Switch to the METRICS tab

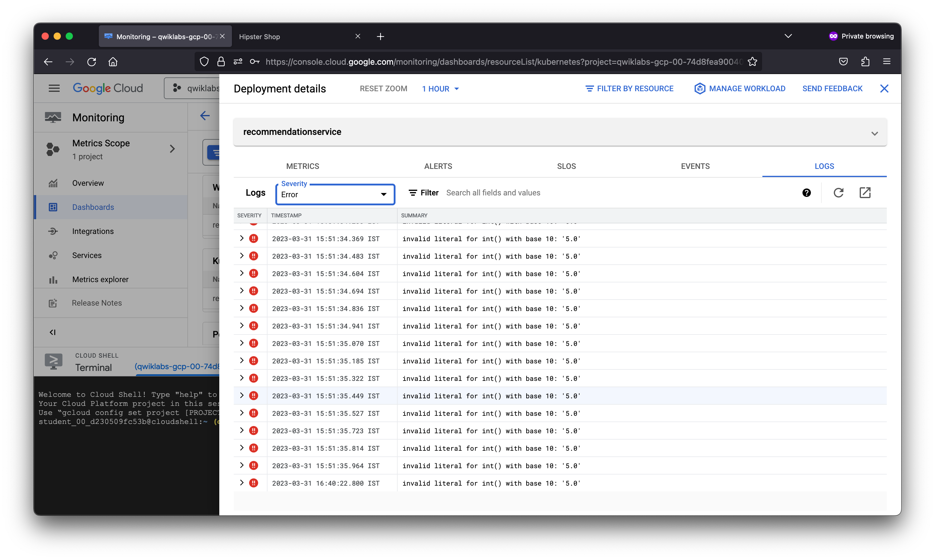[x=302, y=166]
